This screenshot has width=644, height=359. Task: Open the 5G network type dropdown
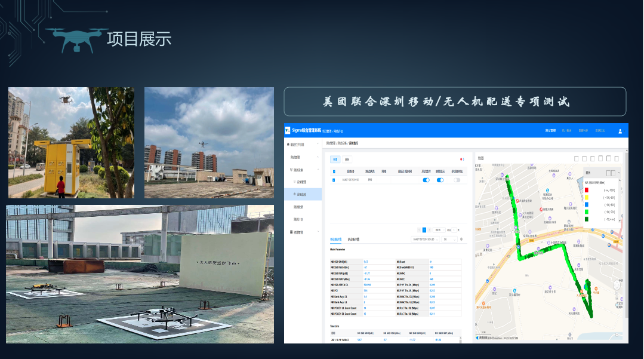click(449, 240)
